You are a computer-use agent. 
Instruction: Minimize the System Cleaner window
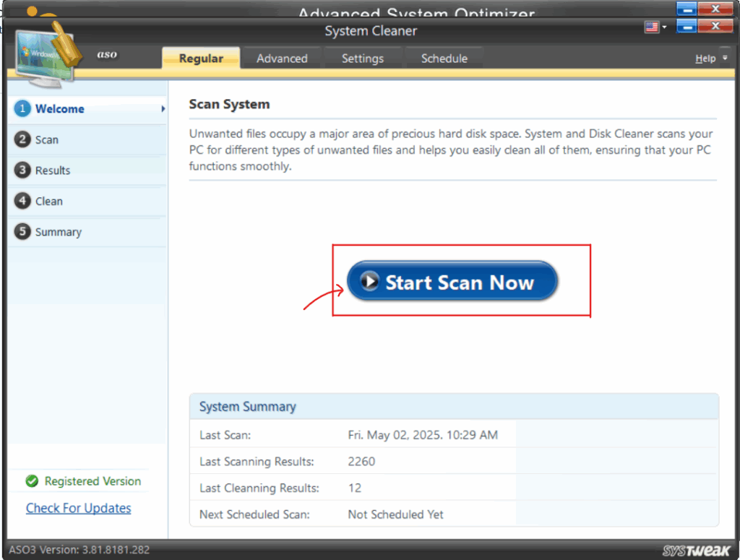687,26
